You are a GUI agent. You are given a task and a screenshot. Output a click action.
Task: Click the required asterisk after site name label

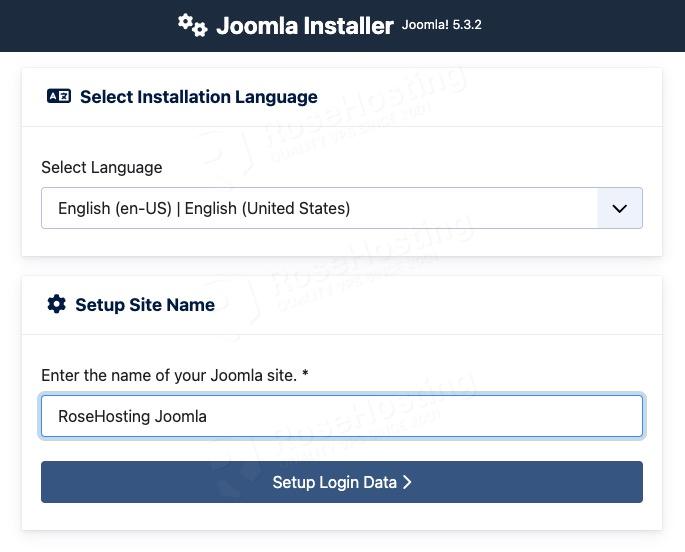[x=305, y=375]
